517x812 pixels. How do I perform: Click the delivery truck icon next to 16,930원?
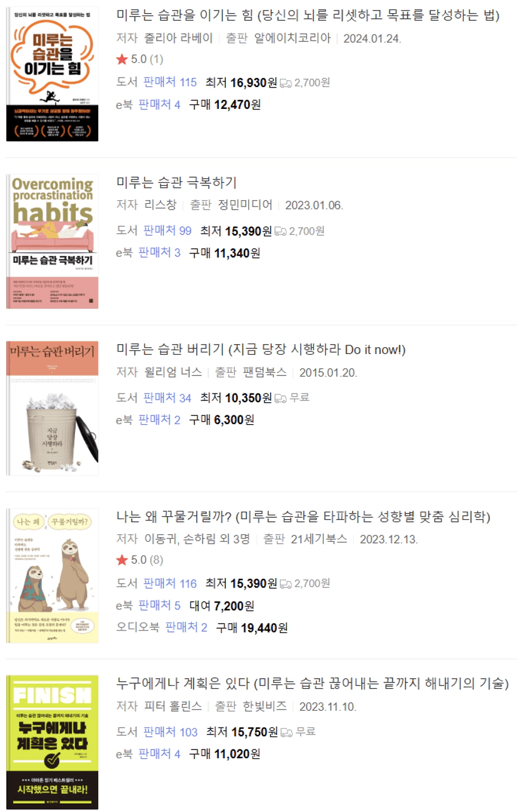point(286,83)
